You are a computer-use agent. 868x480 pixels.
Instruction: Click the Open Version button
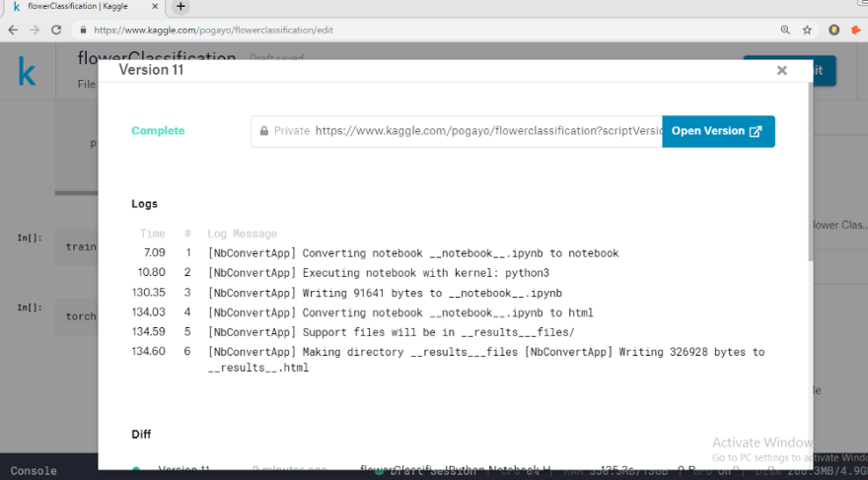click(718, 131)
